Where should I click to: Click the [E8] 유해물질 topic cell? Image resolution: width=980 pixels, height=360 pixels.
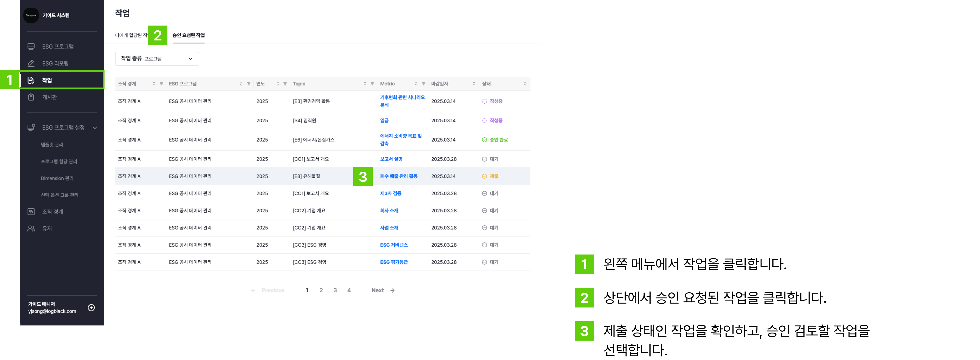point(306,176)
